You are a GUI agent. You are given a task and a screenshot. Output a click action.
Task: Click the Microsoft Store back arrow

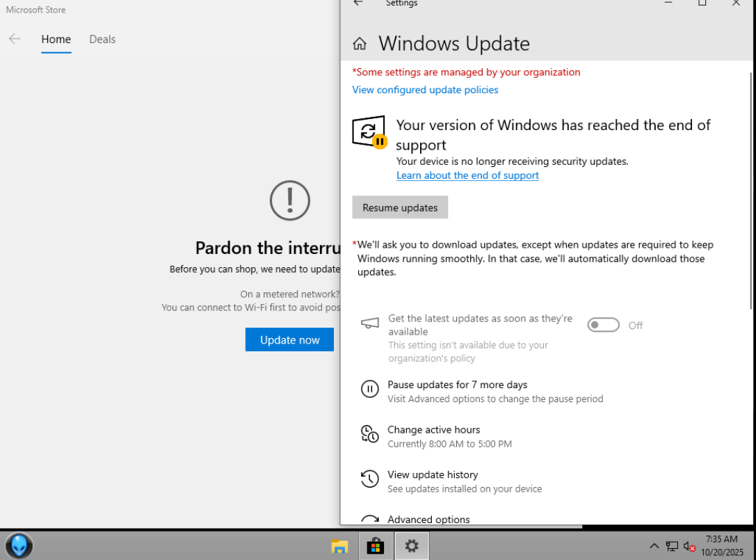click(x=15, y=39)
